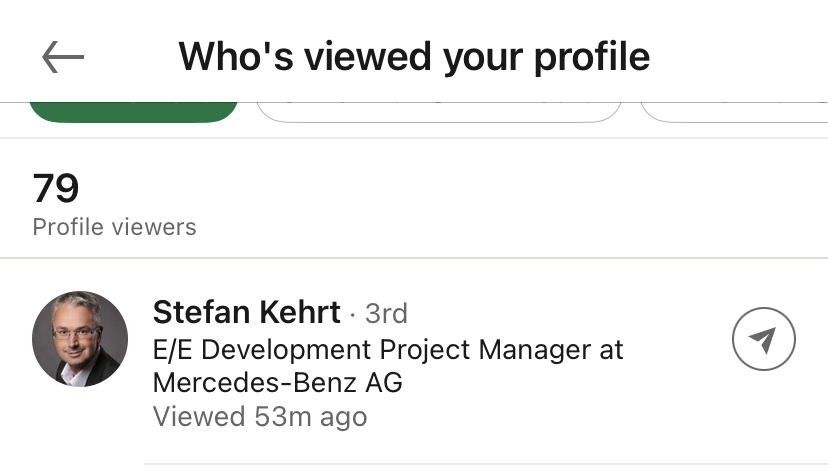
Task: Select the green active filter pill
Action: (133, 110)
